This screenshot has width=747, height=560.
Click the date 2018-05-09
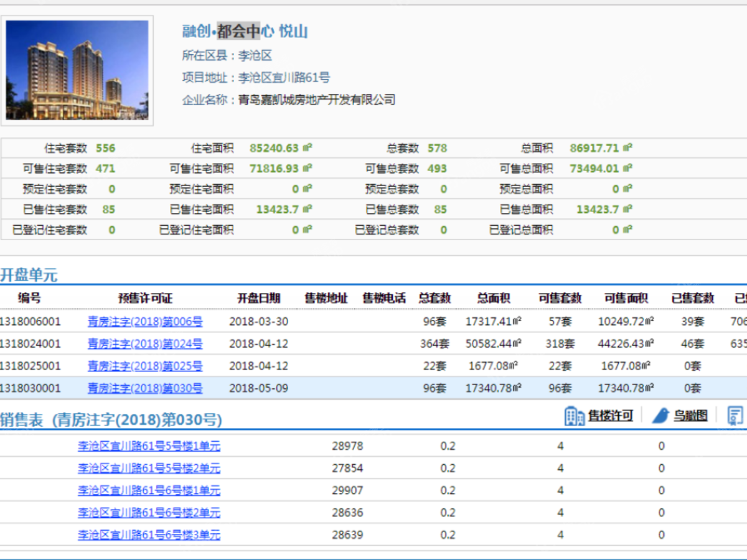tap(258, 388)
